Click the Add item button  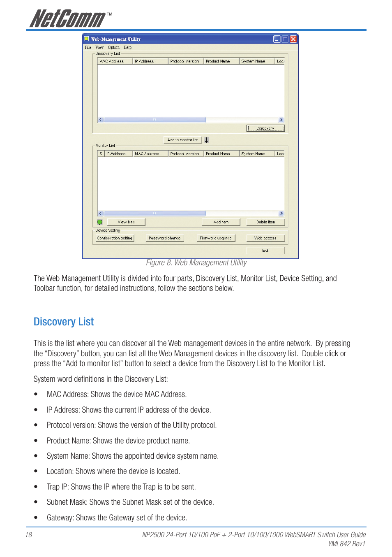click(221, 222)
